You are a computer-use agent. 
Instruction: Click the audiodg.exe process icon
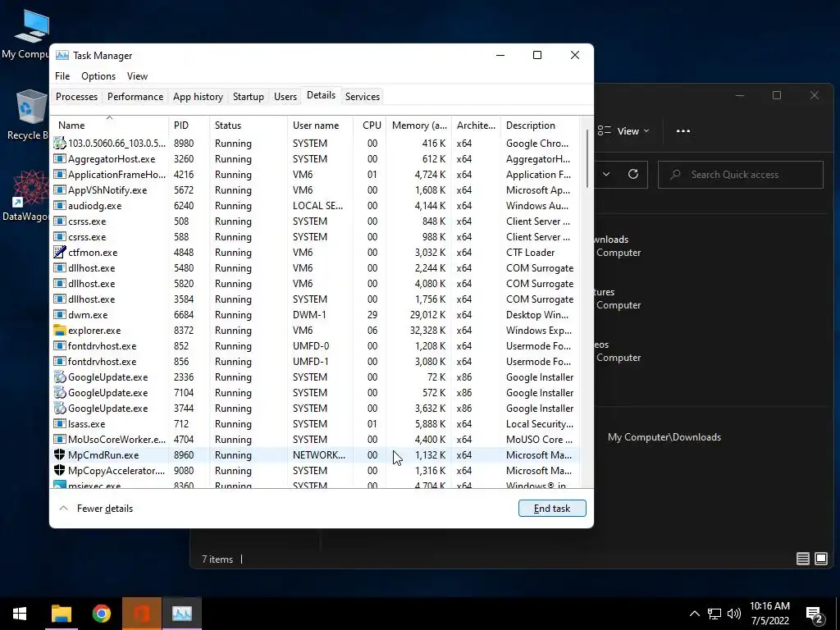click(x=59, y=206)
